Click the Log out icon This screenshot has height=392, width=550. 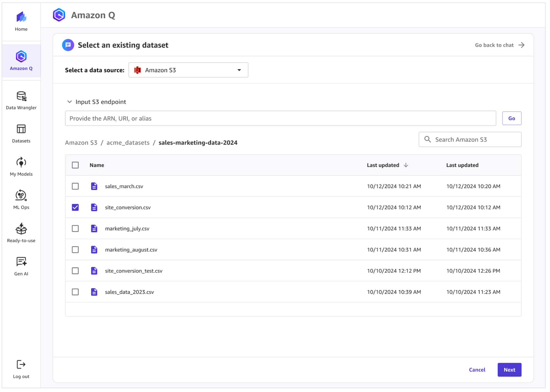click(21, 364)
